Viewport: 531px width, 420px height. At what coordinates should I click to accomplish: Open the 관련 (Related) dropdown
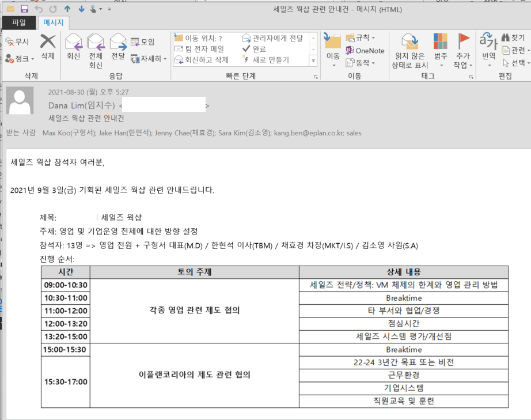515,50
